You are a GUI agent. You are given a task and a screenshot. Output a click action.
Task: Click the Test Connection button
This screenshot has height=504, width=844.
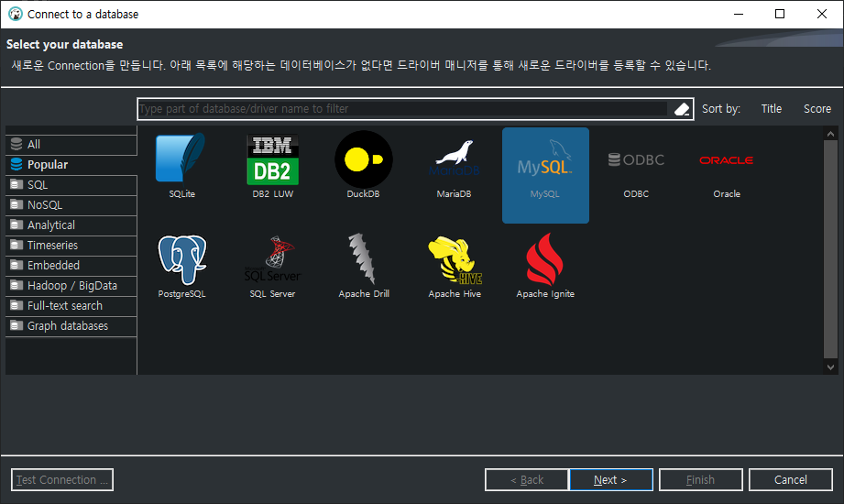click(x=62, y=480)
